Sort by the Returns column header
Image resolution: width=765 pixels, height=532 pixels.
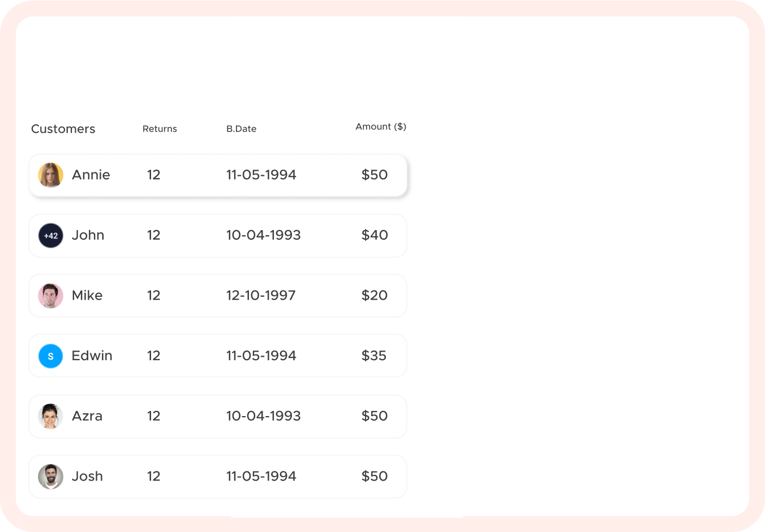click(x=160, y=129)
